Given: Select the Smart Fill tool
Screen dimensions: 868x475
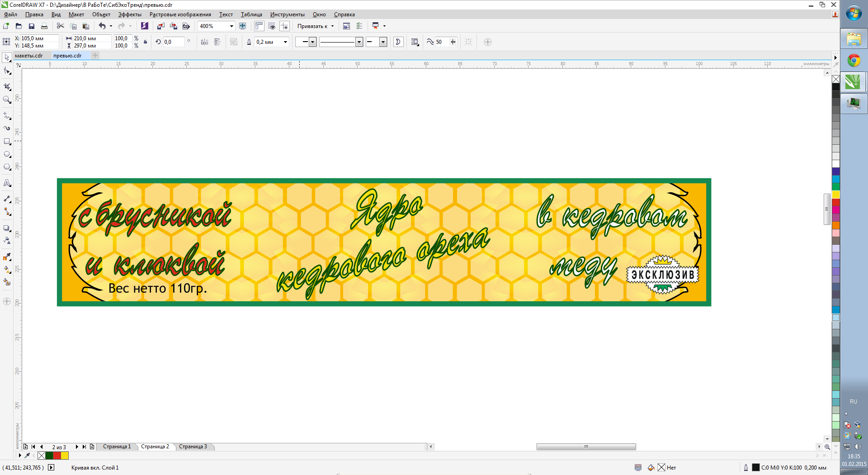Looking at the screenshot, I should (x=7, y=282).
